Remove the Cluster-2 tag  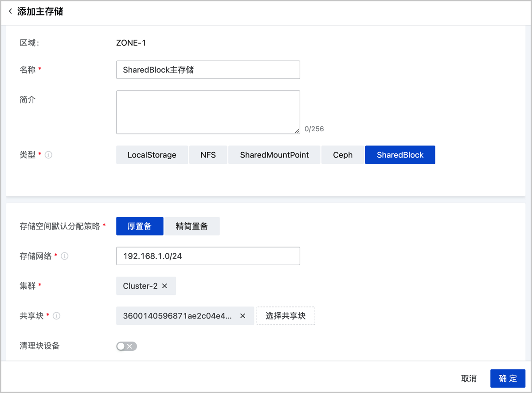pyautogui.click(x=164, y=286)
